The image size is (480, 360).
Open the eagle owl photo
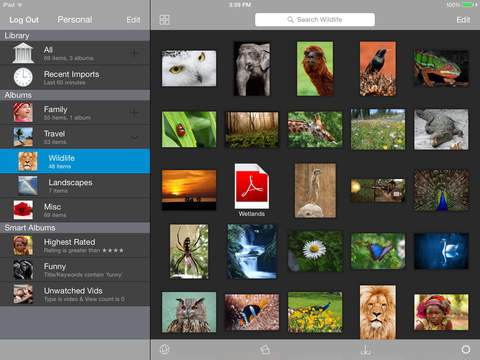point(189,312)
